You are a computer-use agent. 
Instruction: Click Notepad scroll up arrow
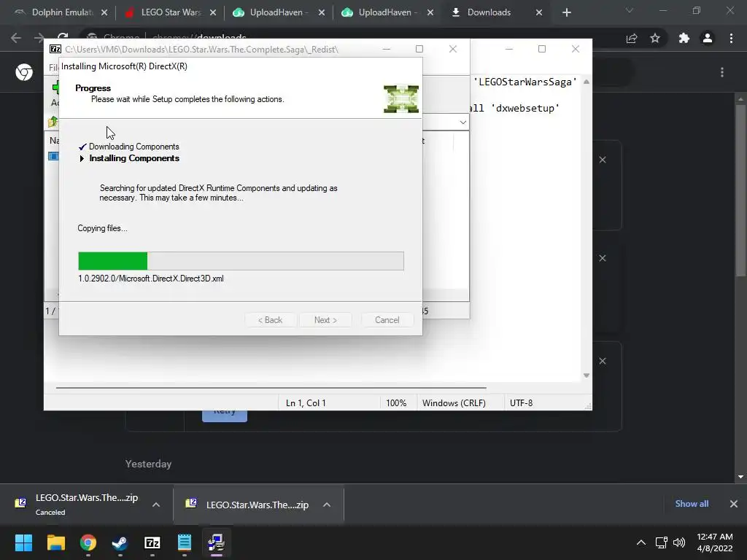pos(587,82)
